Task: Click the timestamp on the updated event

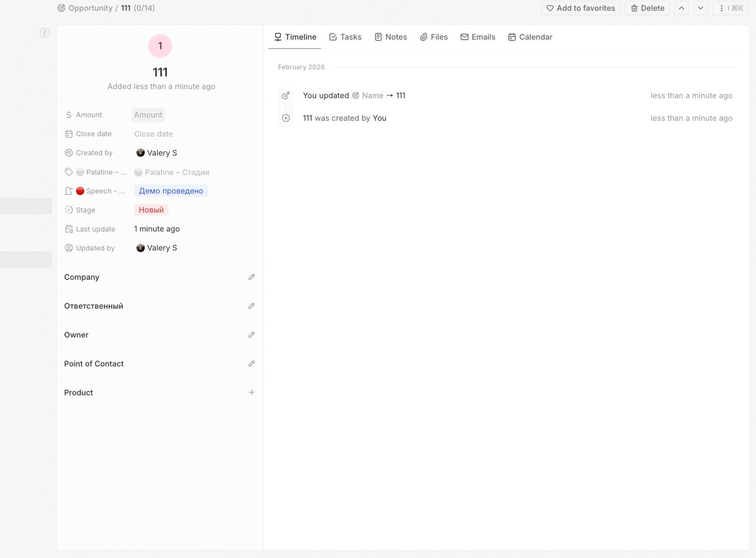Action: pos(692,95)
